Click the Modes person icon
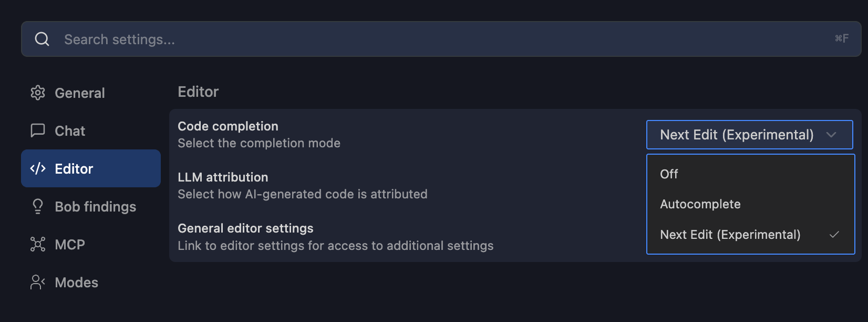 point(38,283)
